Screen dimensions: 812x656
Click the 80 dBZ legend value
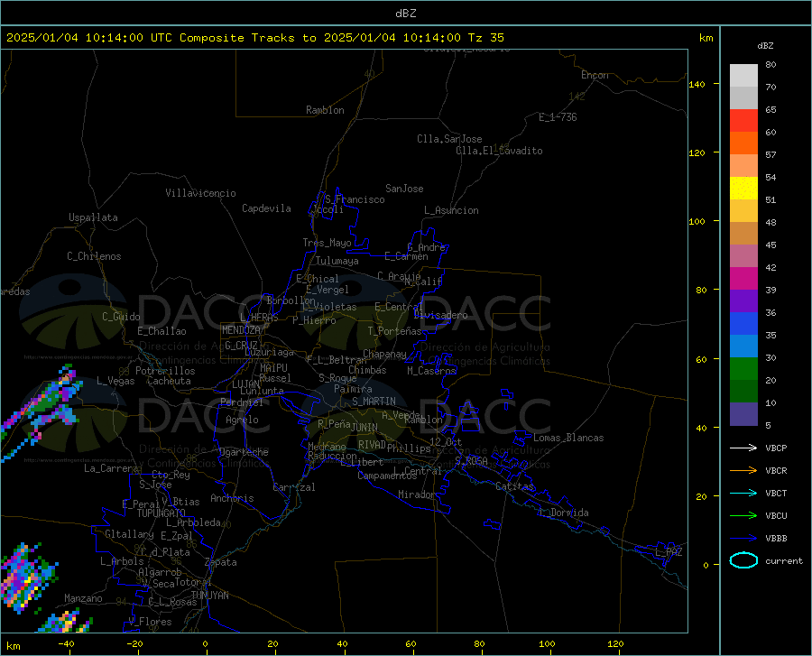coord(770,65)
